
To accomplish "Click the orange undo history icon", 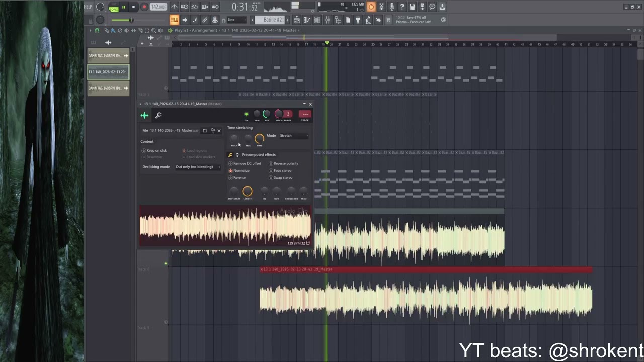I will click(x=370, y=7).
